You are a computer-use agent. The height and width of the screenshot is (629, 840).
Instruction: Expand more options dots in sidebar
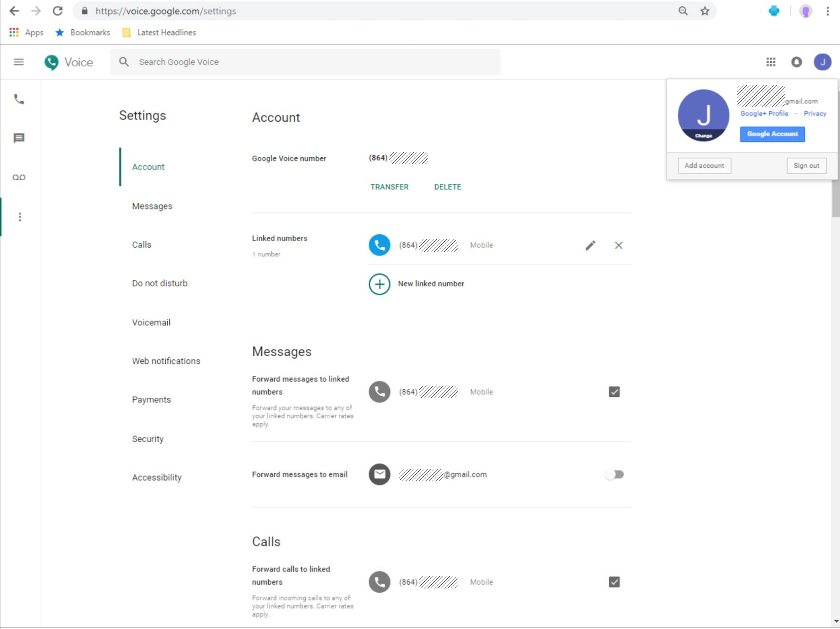(20, 217)
